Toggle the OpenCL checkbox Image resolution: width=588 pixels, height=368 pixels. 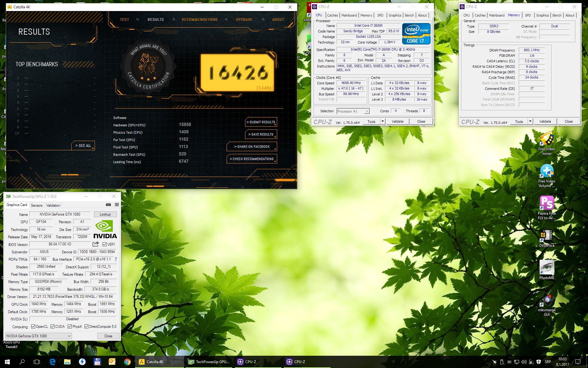[33, 327]
